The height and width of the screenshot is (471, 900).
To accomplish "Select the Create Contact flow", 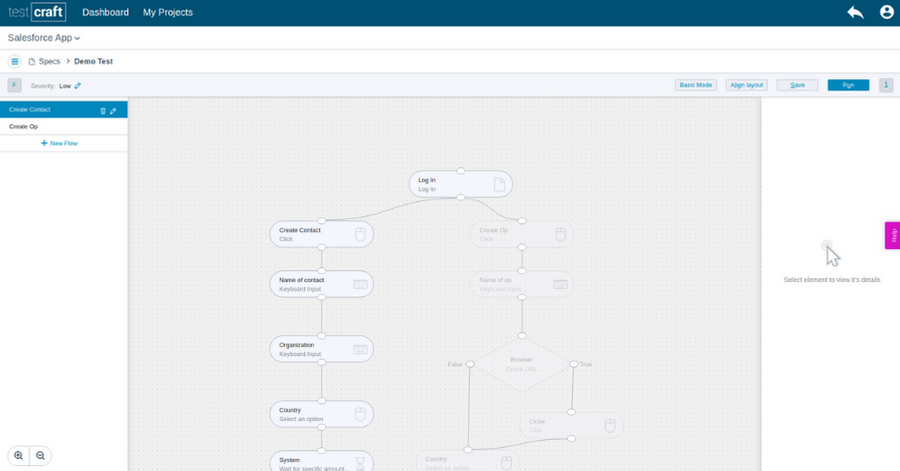I will [x=63, y=110].
